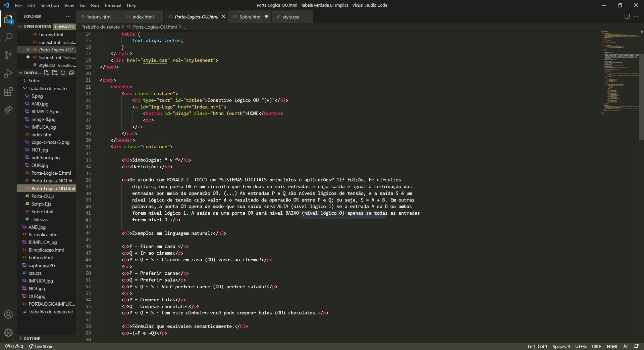Click Trabalho do renato breadcrumb
Screen dimensions: 644x350
(101, 27)
